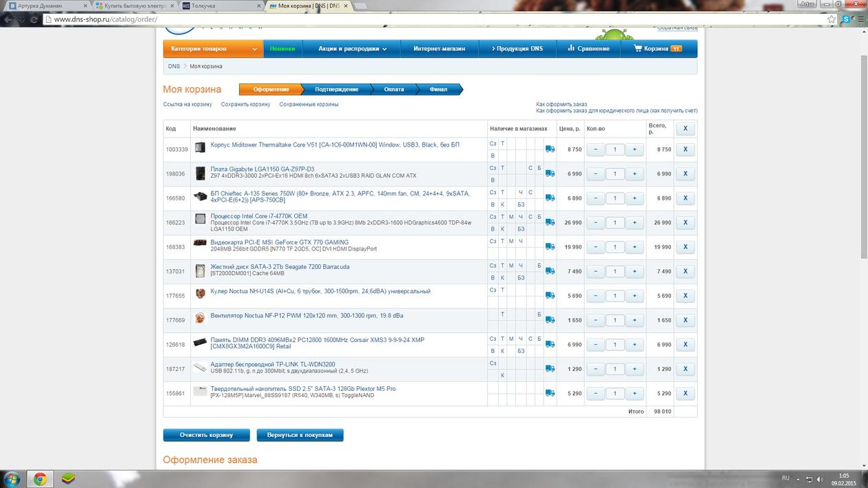
Task: Switch to the Купить бытовую электр... browser tab
Action: click(x=134, y=6)
